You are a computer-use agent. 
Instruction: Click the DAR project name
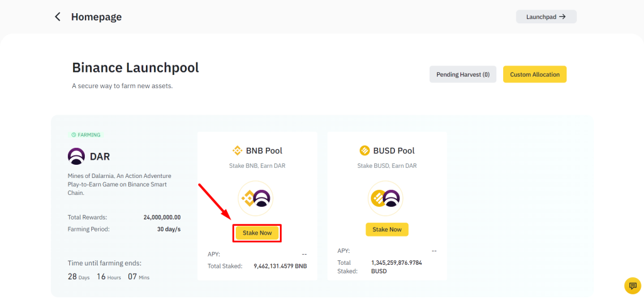pos(100,157)
